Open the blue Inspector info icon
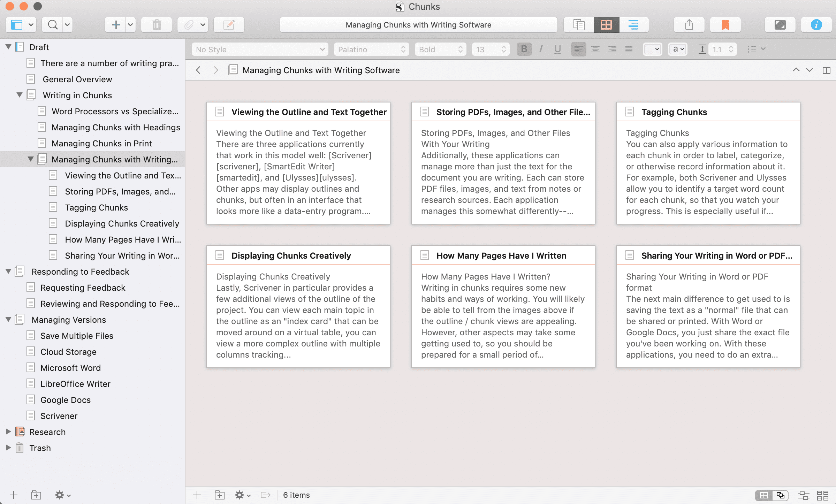This screenshot has width=836, height=504. pyautogui.click(x=816, y=25)
